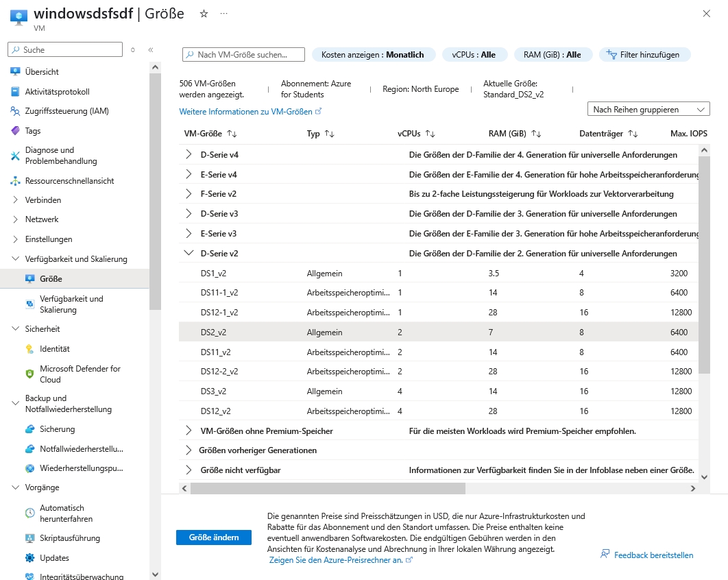The width and height of the screenshot is (728, 580).
Task: Collapse the D-Serie v2 group
Action: point(189,253)
